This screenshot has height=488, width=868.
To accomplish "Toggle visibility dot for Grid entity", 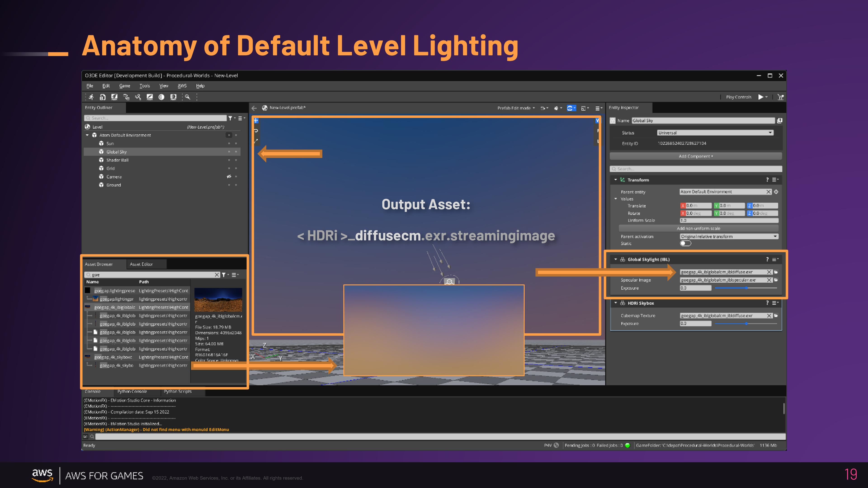I will [229, 168].
